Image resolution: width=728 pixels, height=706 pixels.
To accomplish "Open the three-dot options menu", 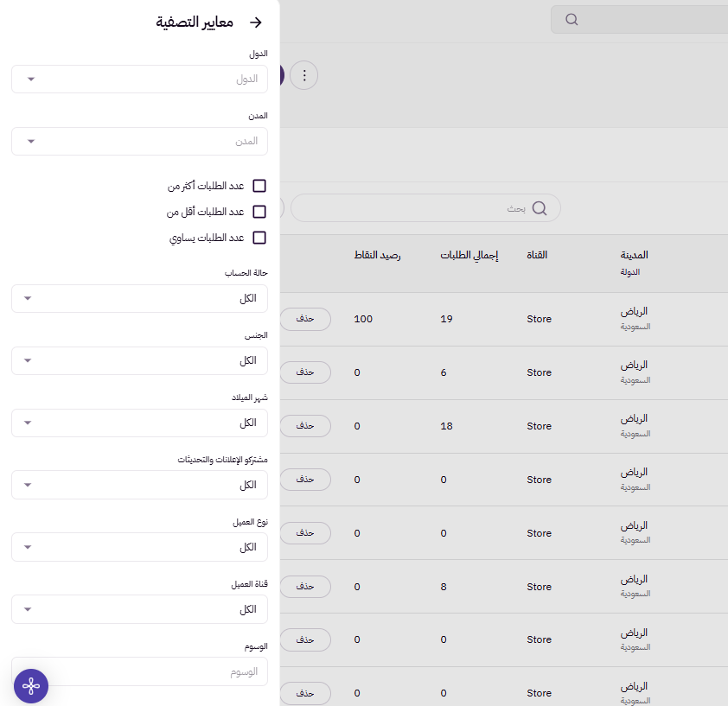I will pos(304,75).
